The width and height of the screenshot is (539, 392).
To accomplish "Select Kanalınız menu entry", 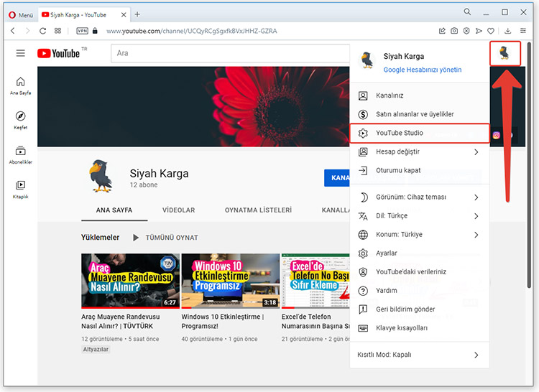I will pyautogui.click(x=420, y=95).
